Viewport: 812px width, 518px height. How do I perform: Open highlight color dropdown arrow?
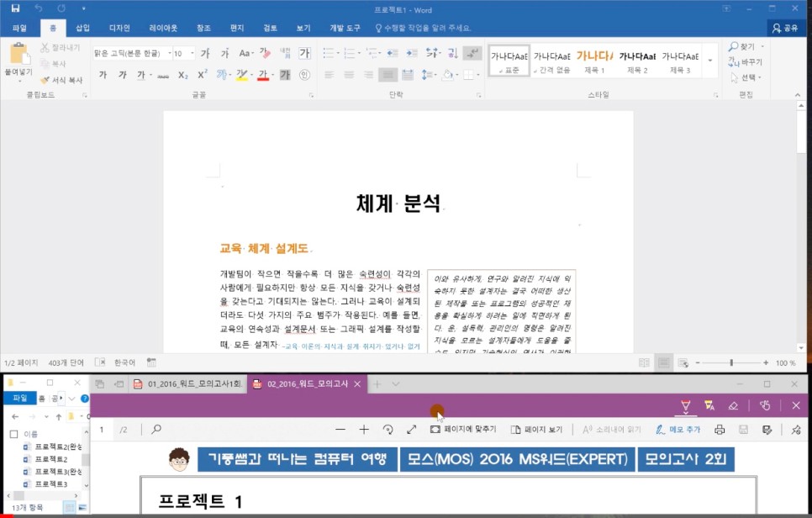251,75
